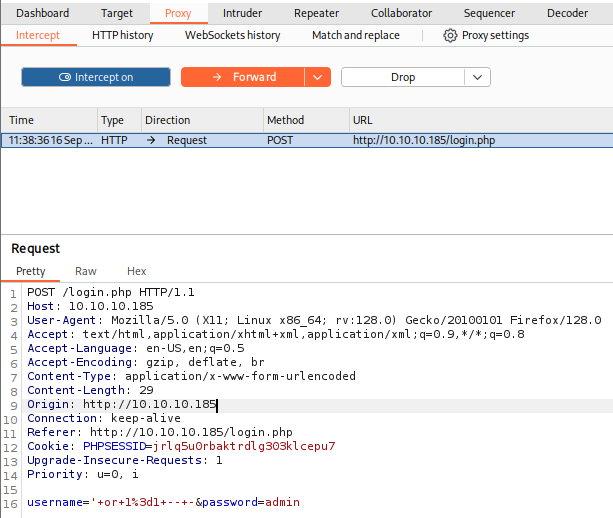Open Match and replace sub-tab
Screen dimensions: 613x518
point(355,35)
